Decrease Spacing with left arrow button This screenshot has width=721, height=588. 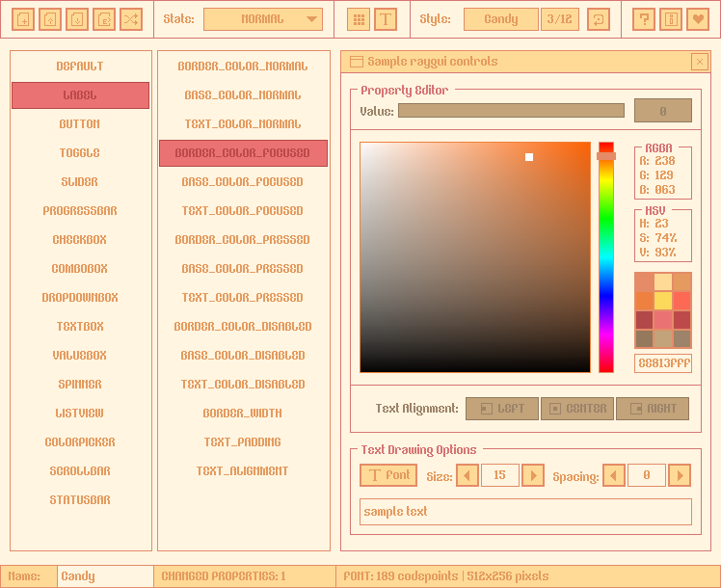614,475
